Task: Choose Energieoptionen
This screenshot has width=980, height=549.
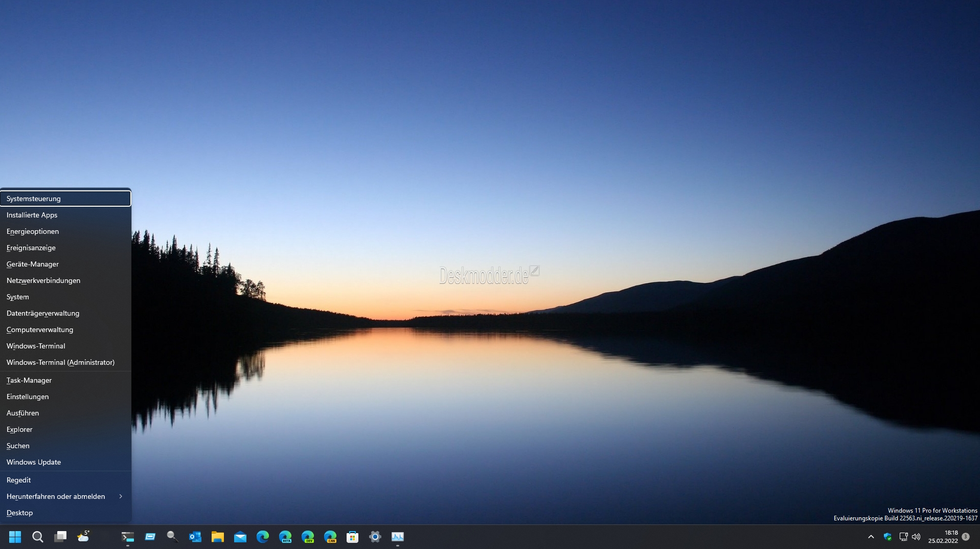Action: tap(65, 231)
